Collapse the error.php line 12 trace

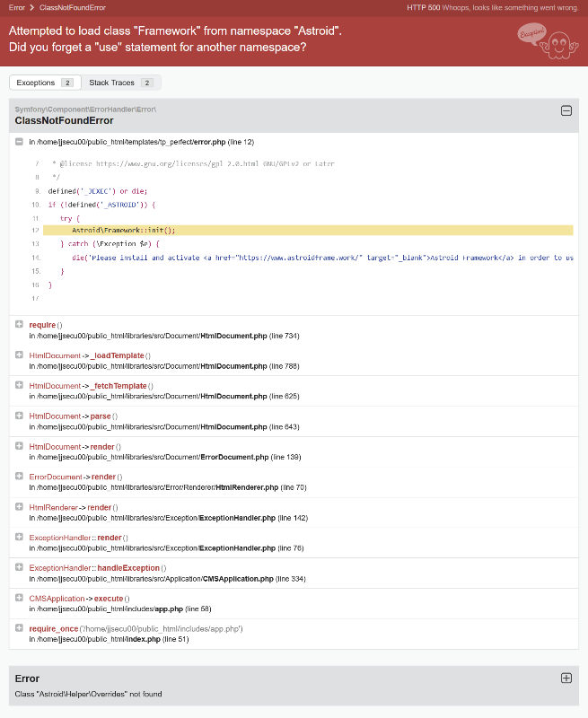pos(19,142)
